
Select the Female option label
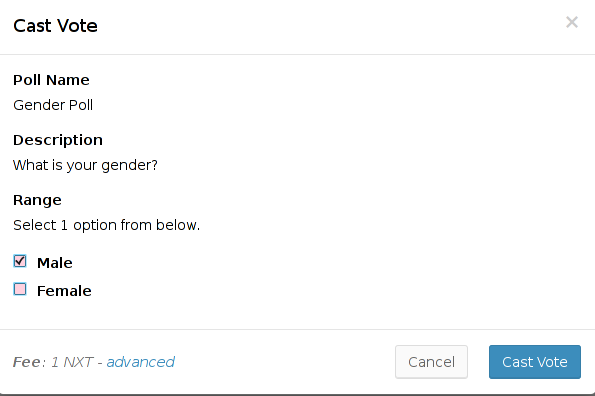pos(64,291)
